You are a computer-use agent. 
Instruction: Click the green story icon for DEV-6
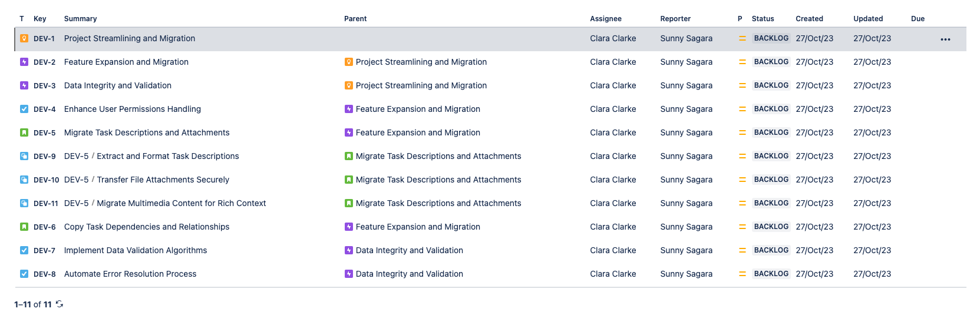tap(24, 227)
